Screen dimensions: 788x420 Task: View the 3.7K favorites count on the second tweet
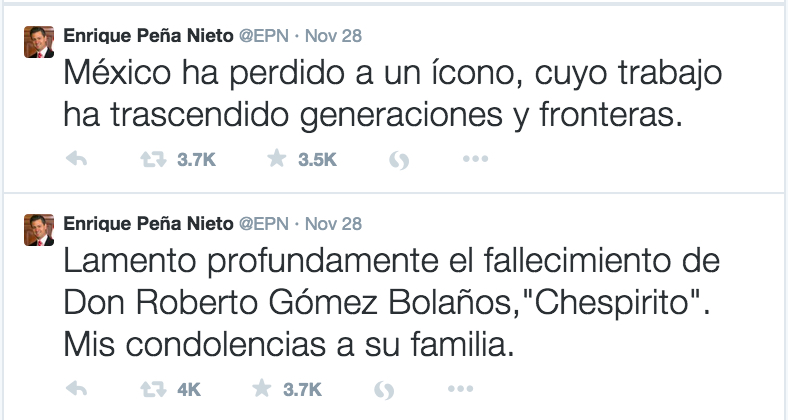302,389
